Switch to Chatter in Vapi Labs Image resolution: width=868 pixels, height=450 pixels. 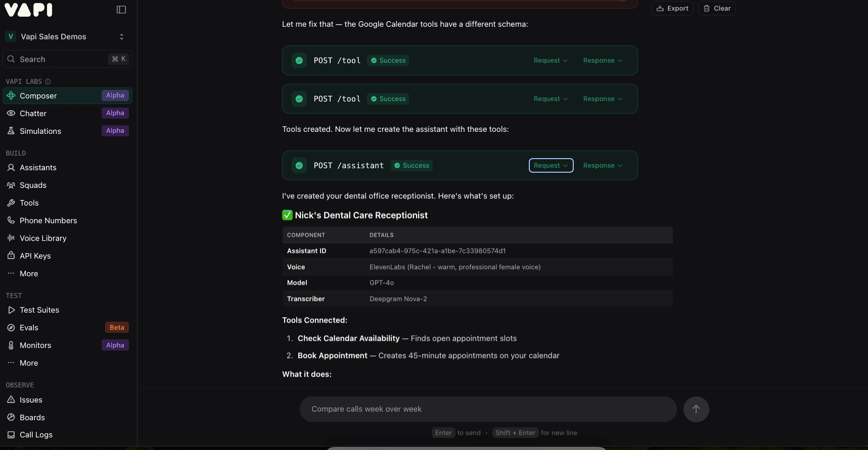coord(33,114)
